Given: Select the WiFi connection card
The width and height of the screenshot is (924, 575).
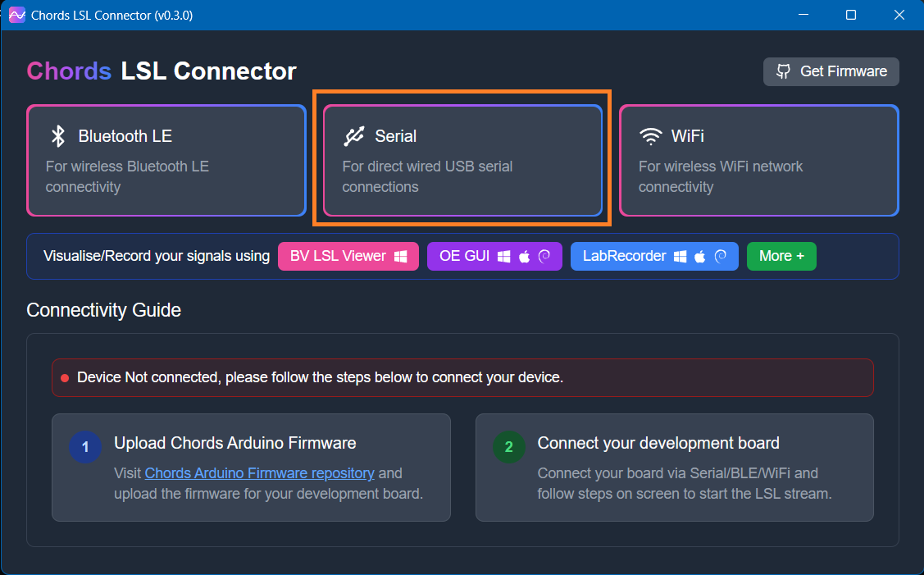Looking at the screenshot, I should click(759, 161).
